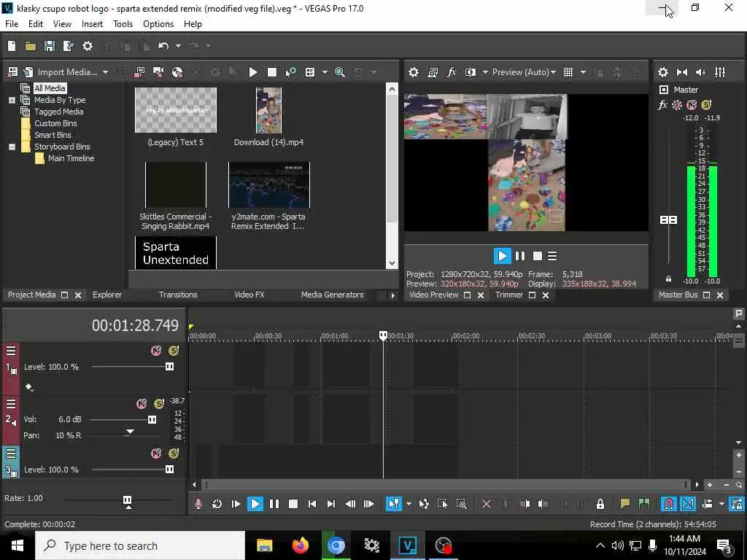This screenshot has height=560, width=747.
Task: Click Record microphone in transport bar
Action: (198, 504)
